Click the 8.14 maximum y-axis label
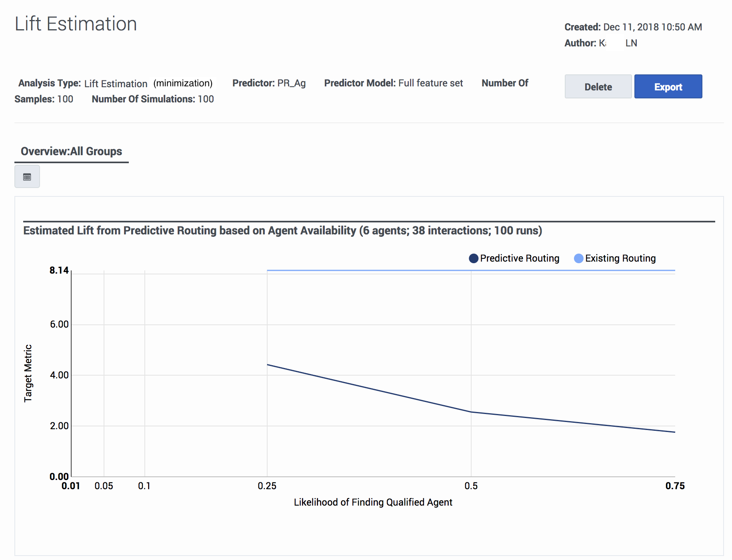This screenshot has height=560, width=732. 59,270
